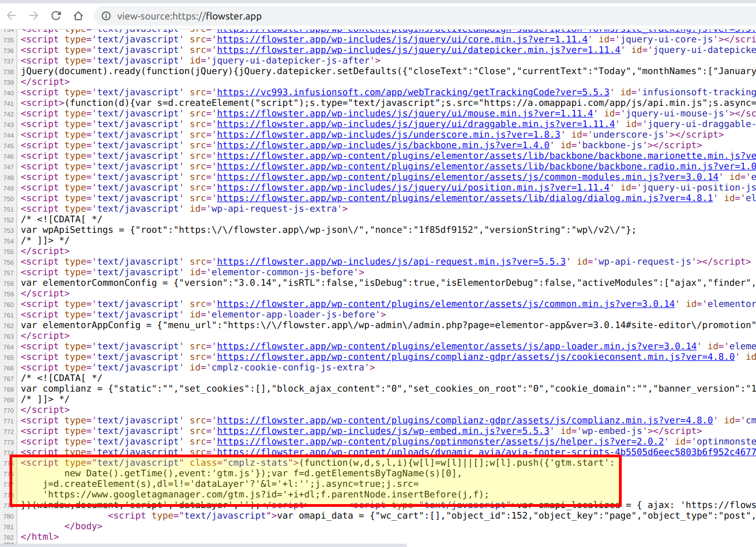Open the backbone.marionette.min.js link

click(x=486, y=156)
